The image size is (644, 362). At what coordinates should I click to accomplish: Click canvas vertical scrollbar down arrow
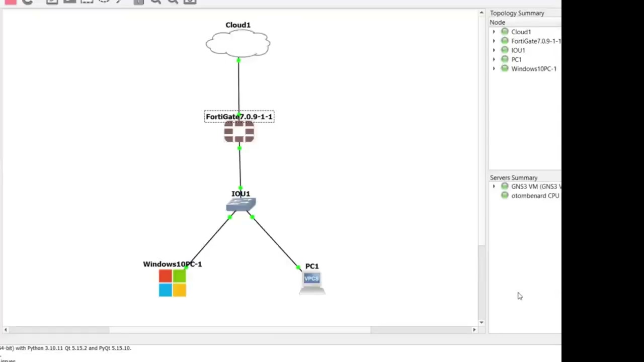pyautogui.click(x=481, y=322)
